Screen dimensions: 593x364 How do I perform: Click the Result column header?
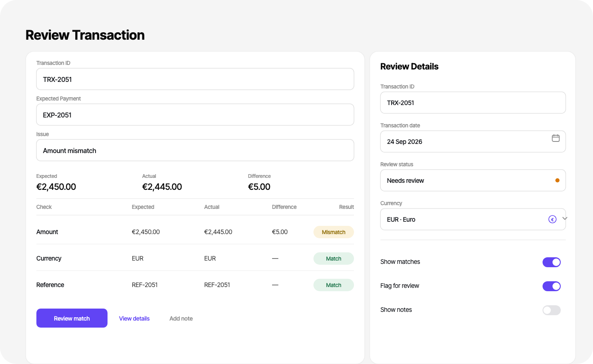coord(347,207)
